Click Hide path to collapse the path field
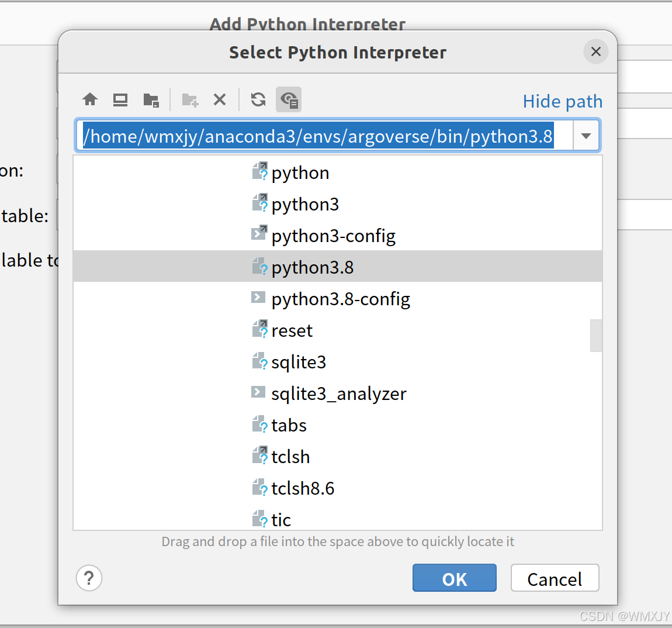This screenshot has height=628, width=672. click(562, 101)
